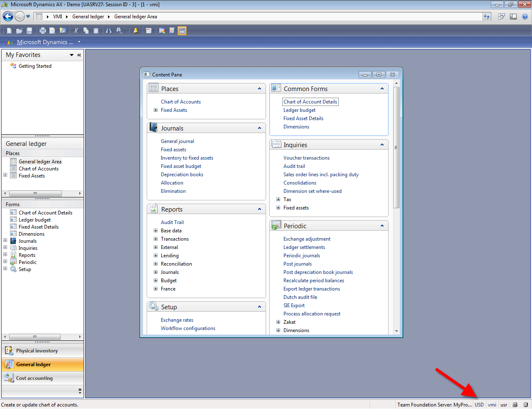The image size is (532, 409).
Task: Toggle the navigation pane layout icon
Action: click(x=513, y=17)
